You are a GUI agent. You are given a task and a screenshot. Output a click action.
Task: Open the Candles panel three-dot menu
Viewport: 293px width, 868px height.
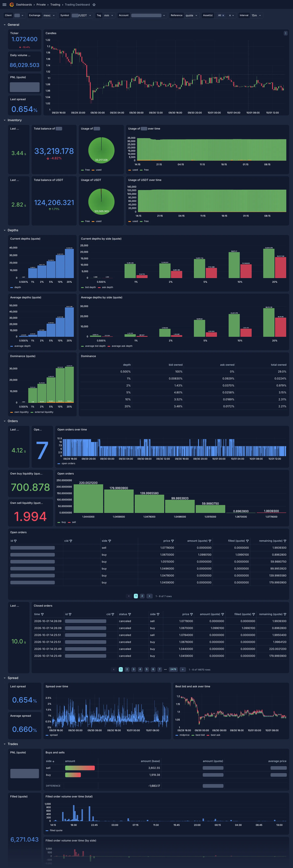(286, 33)
